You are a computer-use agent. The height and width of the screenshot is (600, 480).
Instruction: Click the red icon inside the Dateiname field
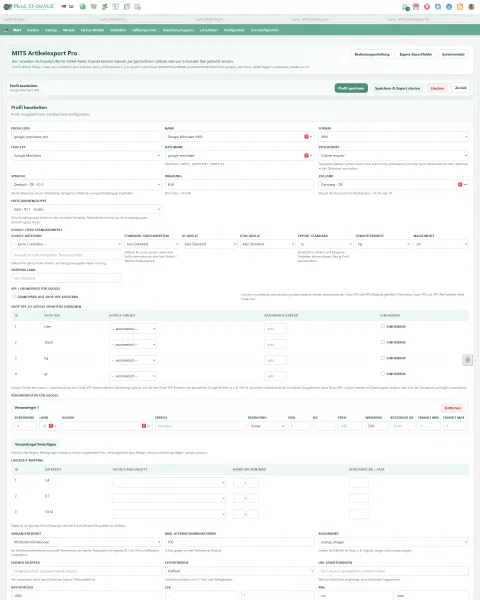306,155
